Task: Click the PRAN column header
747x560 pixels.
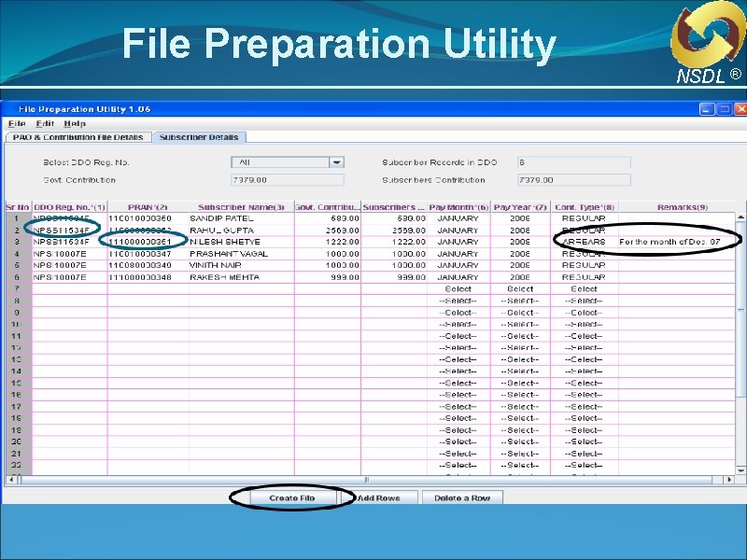Action: (148, 207)
